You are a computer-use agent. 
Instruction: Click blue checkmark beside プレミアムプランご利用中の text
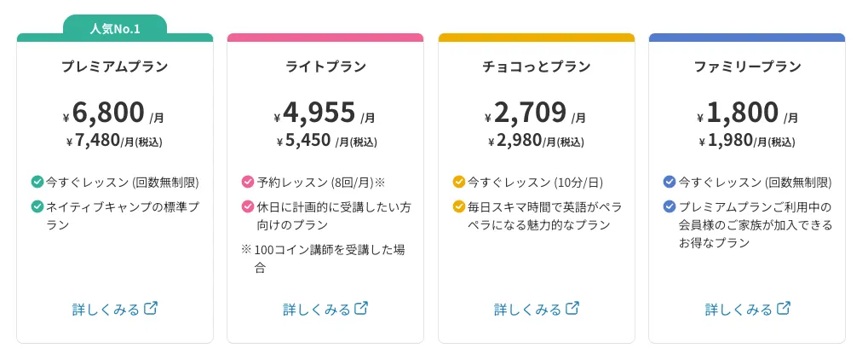tap(670, 206)
